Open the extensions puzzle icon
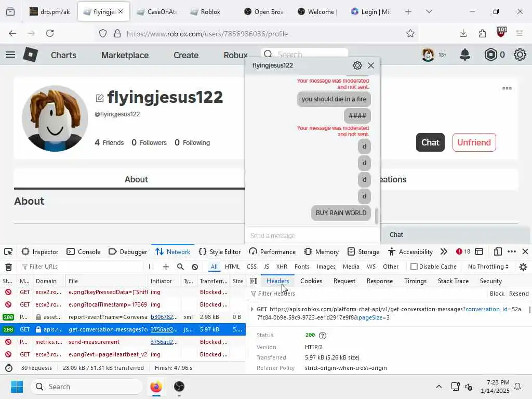Screen dimensions: 532x399 [482, 33]
